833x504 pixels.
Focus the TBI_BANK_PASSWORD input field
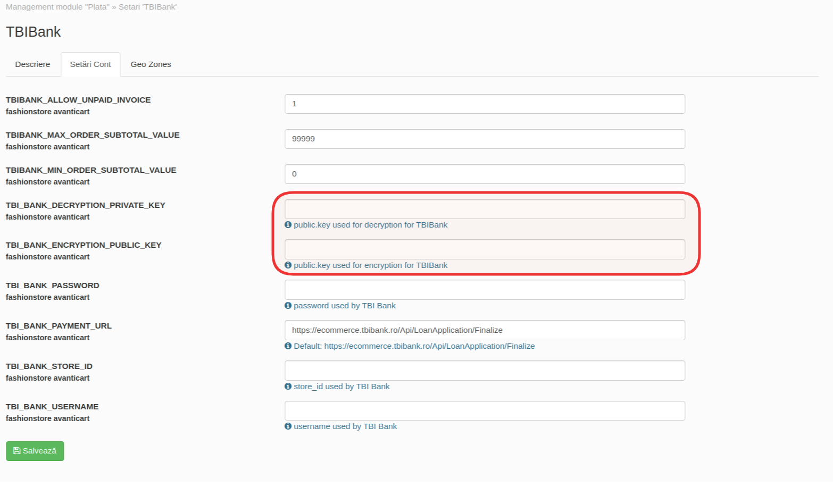coord(485,290)
